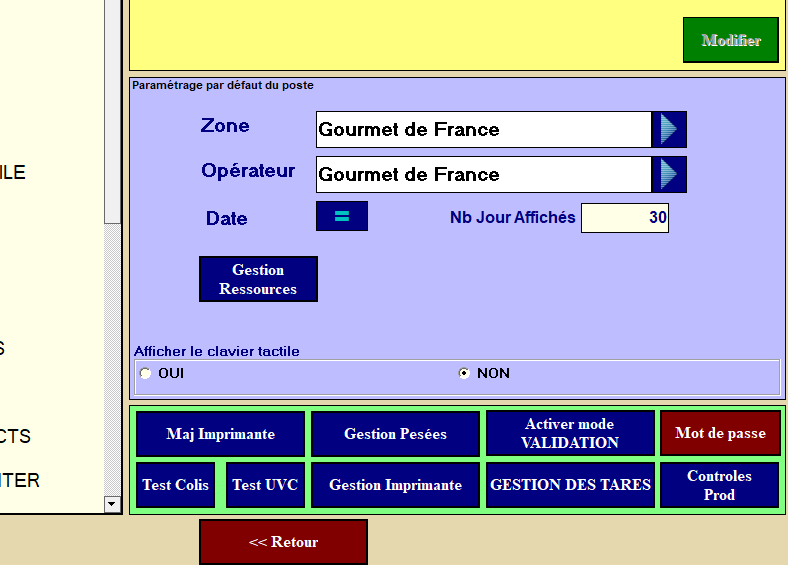This screenshot has height=565, width=788.
Task: Open Gestion Imprimante
Action: coord(395,484)
